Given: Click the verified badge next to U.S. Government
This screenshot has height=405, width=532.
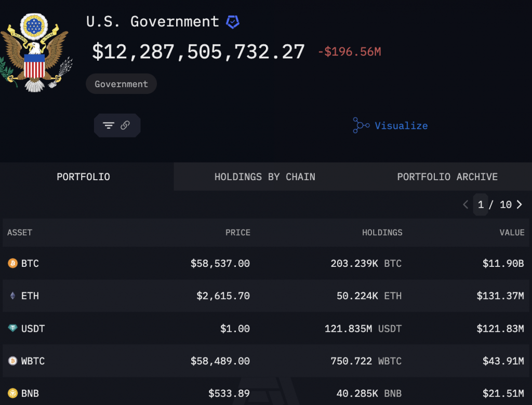Looking at the screenshot, I should tap(232, 21).
